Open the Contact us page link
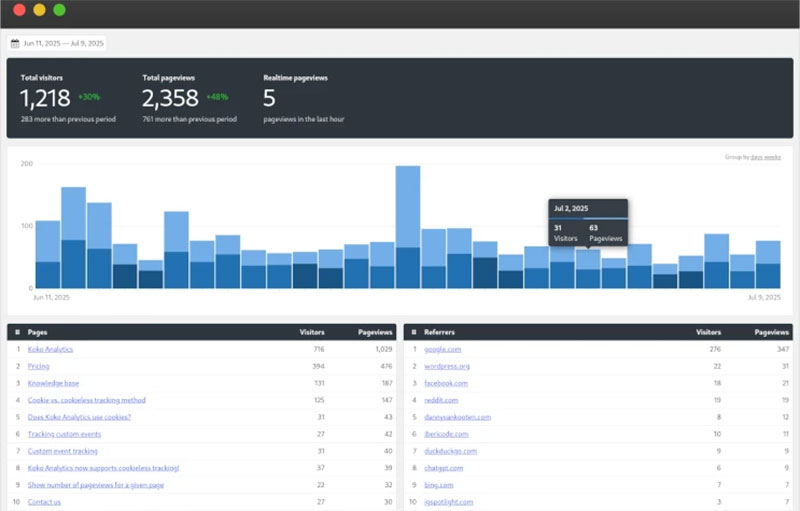The width and height of the screenshot is (800, 511). tap(44, 502)
